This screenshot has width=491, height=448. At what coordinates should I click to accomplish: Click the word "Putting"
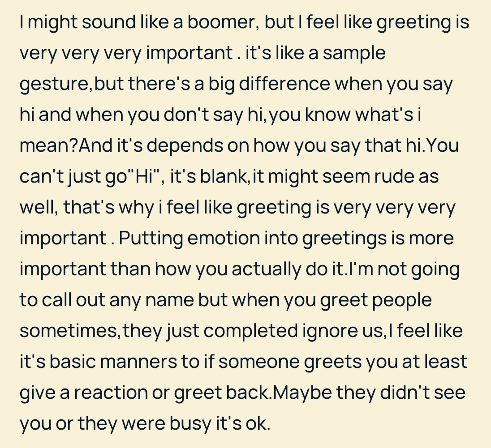pyautogui.click(x=151, y=239)
